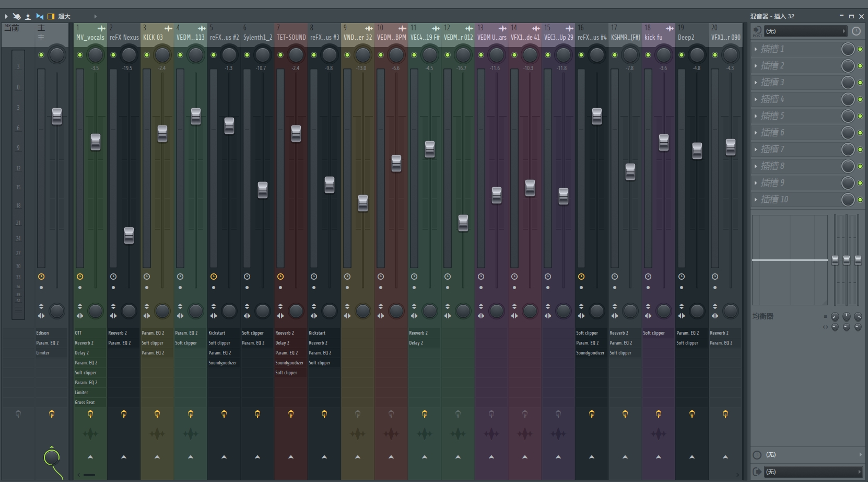
Task: Expand effect slot 6 options arrow
Action: click(x=756, y=133)
